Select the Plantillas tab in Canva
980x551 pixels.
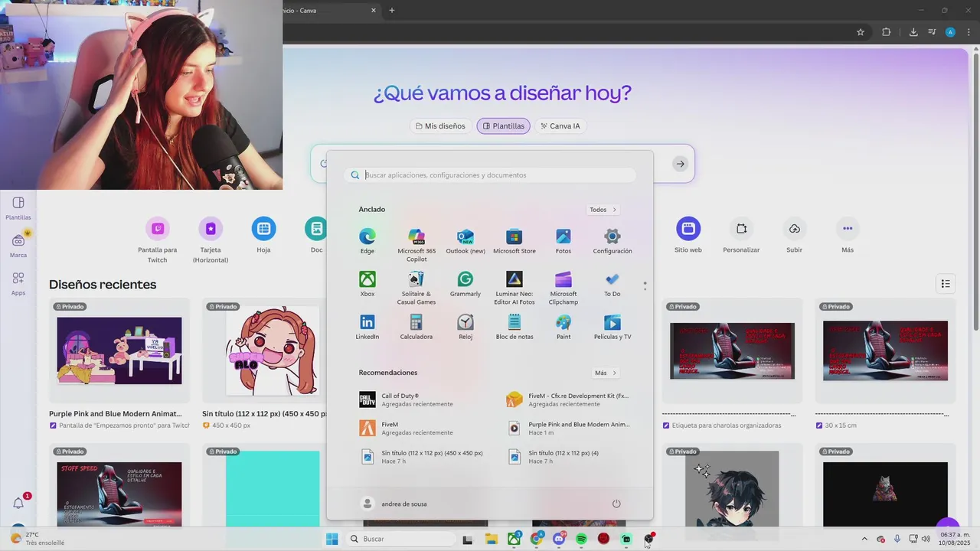point(503,126)
